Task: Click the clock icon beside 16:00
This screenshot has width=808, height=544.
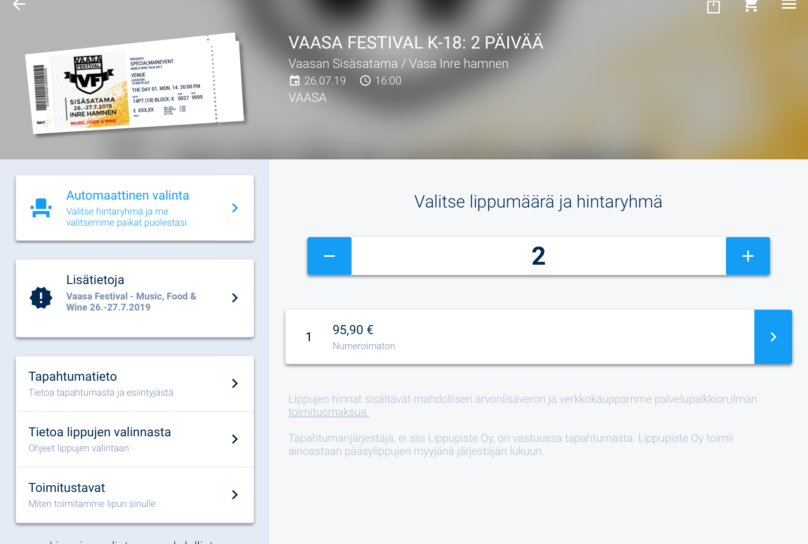Action: pyautogui.click(x=365, y=81)
